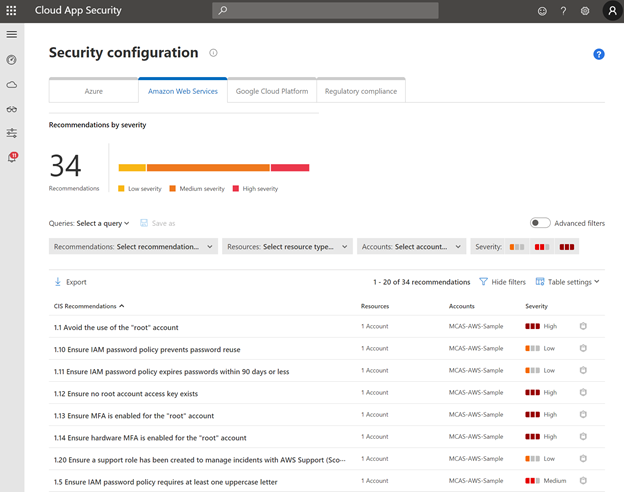Click clipboard icon for row 1.1

point(583,326)
